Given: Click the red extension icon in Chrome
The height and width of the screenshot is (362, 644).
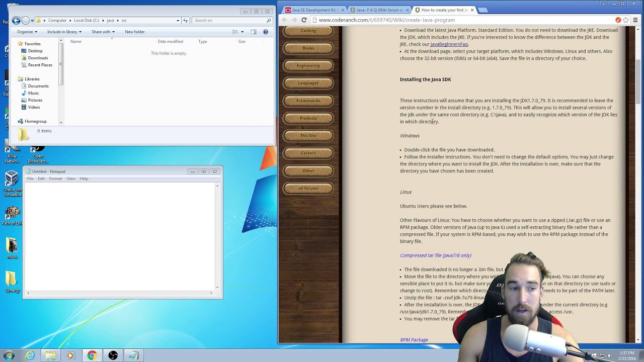Looking at the screenshot, I should click(618, 20).
